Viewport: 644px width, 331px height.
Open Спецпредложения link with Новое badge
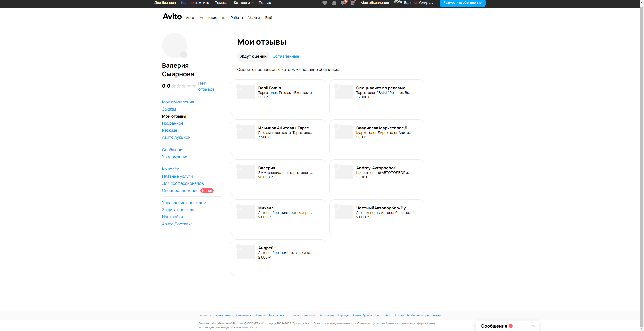click(180, 191)
